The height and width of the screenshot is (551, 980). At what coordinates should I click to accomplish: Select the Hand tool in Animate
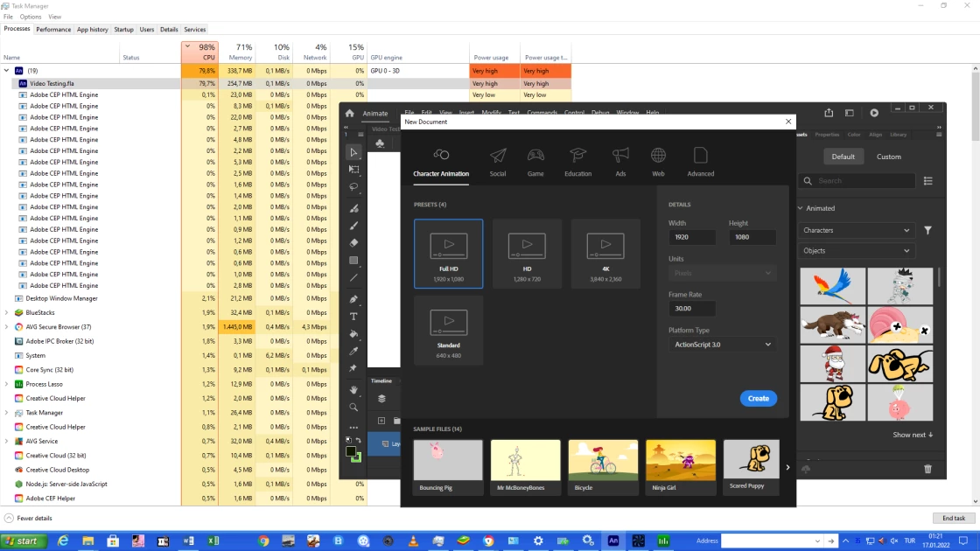(353, 389)
